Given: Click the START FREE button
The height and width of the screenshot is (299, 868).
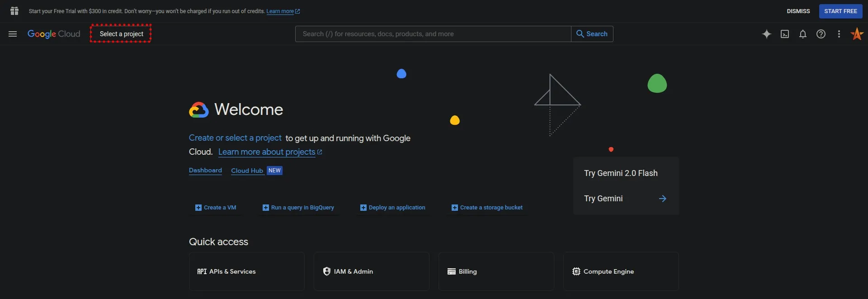Looking at the screenshot, I should pyautogui.click(x=841, y=11).
